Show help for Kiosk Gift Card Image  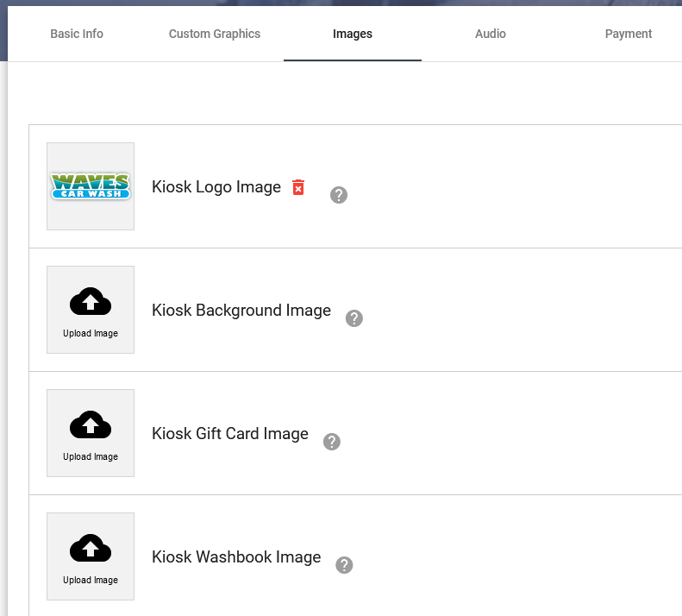[331, 442]
